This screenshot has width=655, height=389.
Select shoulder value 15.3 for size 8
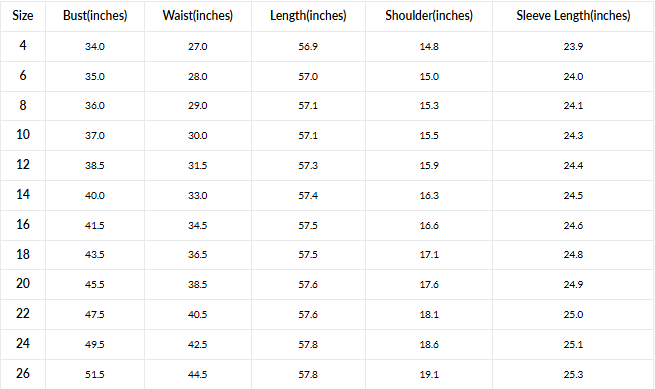[x=429, y=105]
